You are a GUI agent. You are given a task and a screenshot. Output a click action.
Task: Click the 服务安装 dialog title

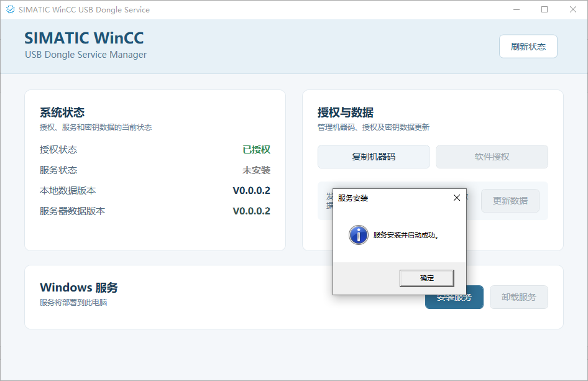[x=353, y=198]
